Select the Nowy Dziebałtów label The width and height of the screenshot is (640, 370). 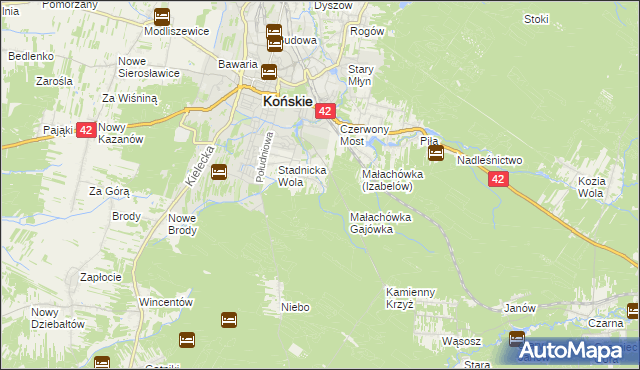point(58,319)
